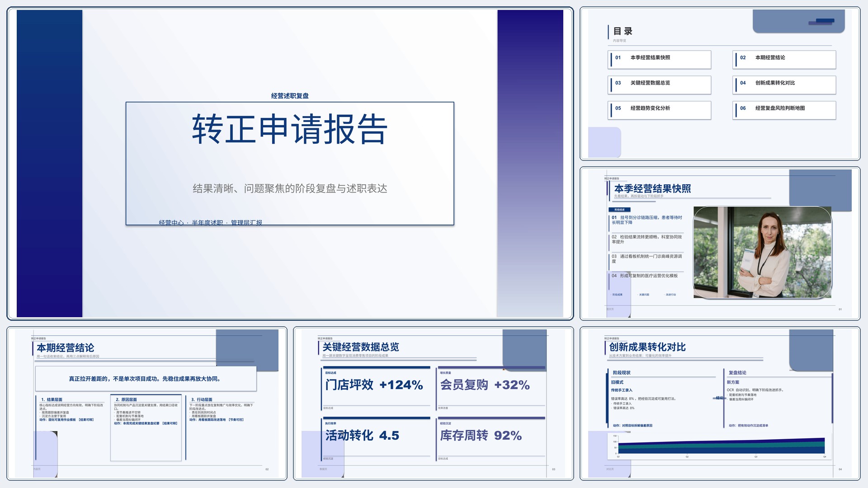The image size is (868, 488).
Task: Click the 会员复购 +32% metric
Action: coord(485,385)
